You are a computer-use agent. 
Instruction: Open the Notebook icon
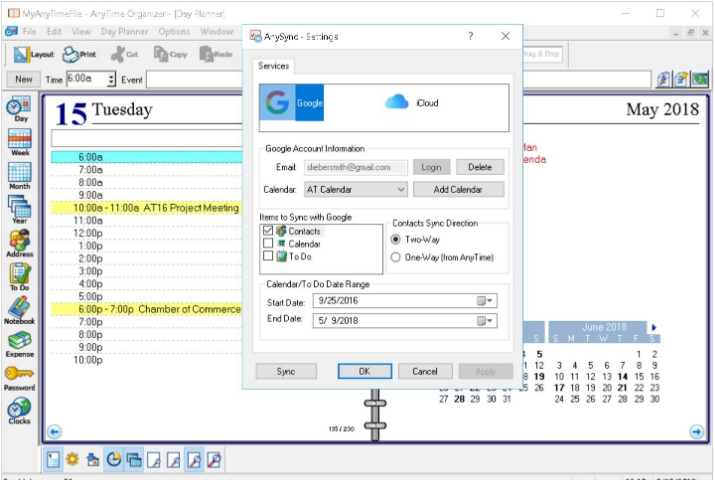[20, 310]
